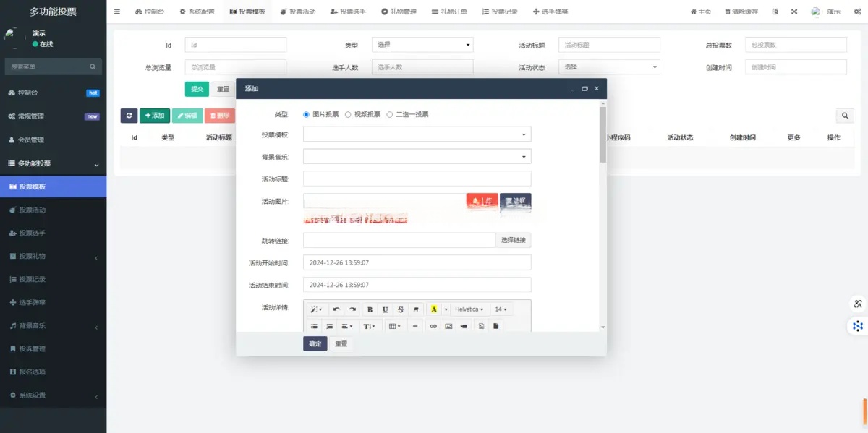Viewport: 868px width, 433px height.
Task: Open the Helvetica font family dropdown
Action: [x=469, y=309]
